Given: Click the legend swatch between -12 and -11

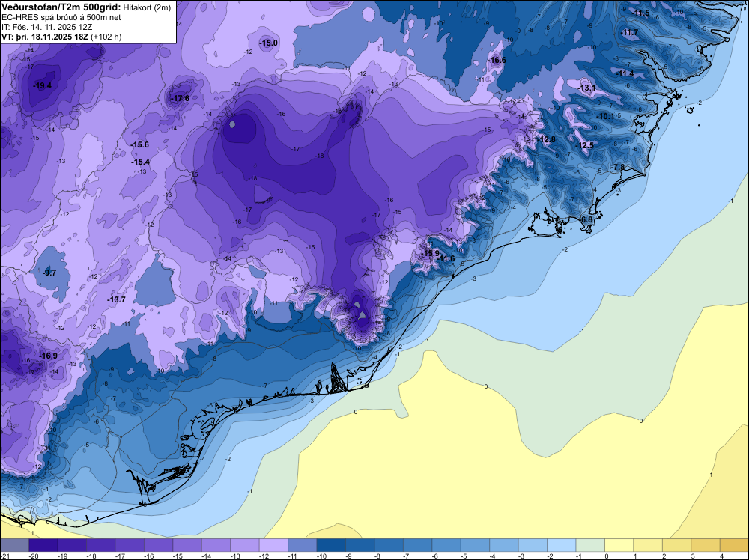Looking at the screenshot, I should point(273,545).
